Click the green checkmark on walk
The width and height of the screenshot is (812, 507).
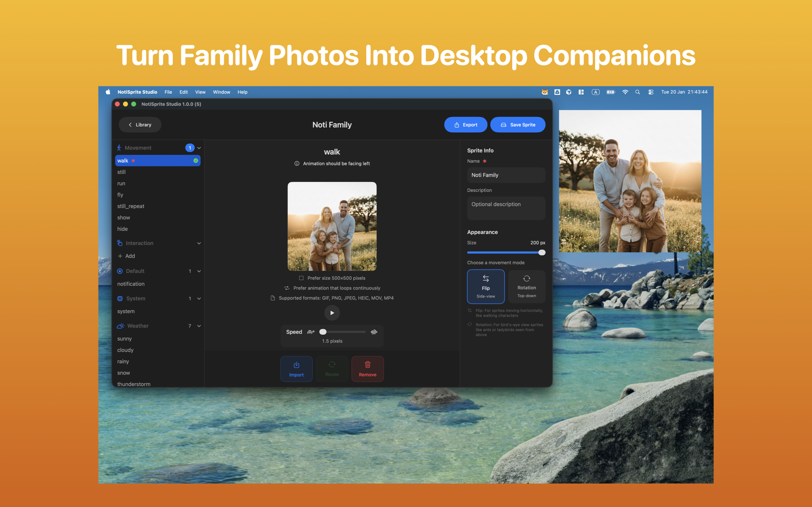(x=196, y=161)
